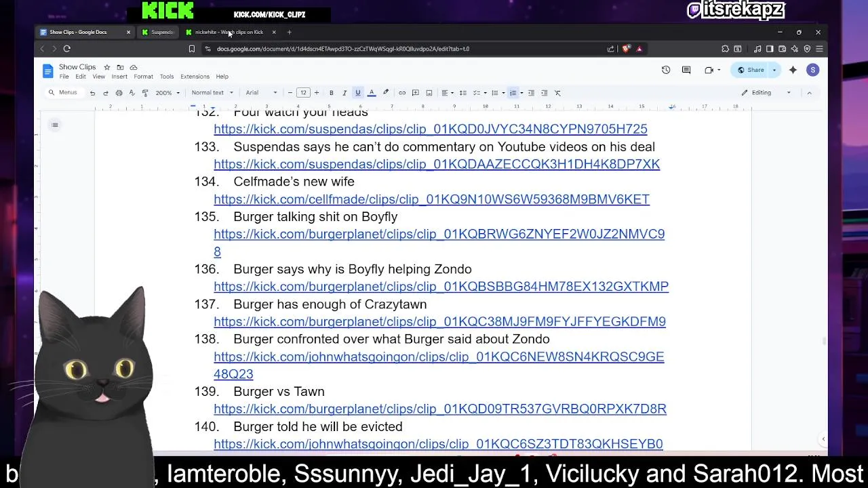868x488 pixels.
Task: Toggle Italic formatting
Action: click(344, 93)
